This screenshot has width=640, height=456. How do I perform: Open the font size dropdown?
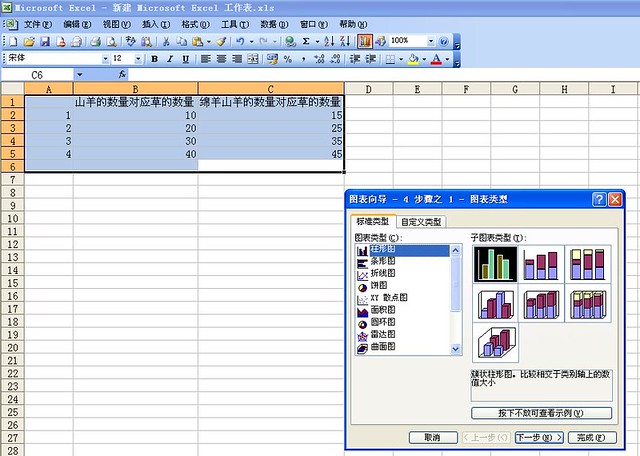[138, 59]
